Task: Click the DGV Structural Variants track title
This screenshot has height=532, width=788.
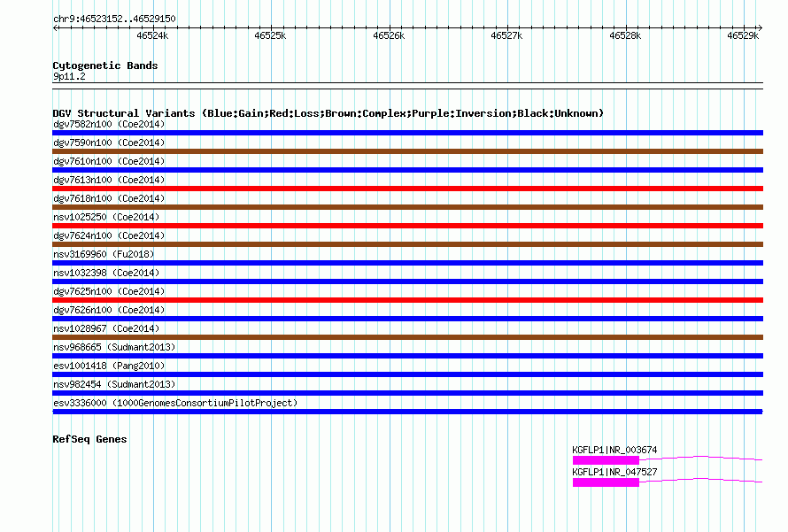Action: pyautogui.click(x=328, y=113)
